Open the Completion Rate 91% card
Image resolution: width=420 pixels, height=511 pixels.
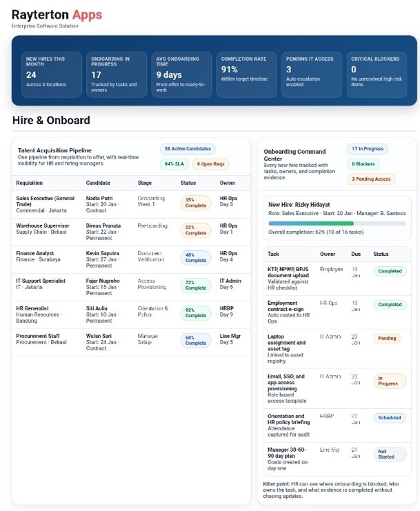[247, 74]
